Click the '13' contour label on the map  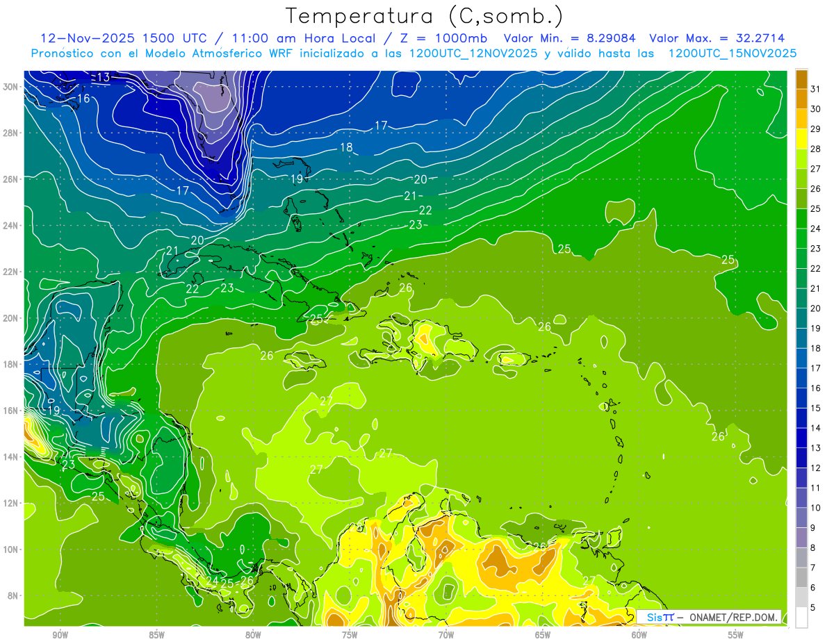click(x=104, y=77)
